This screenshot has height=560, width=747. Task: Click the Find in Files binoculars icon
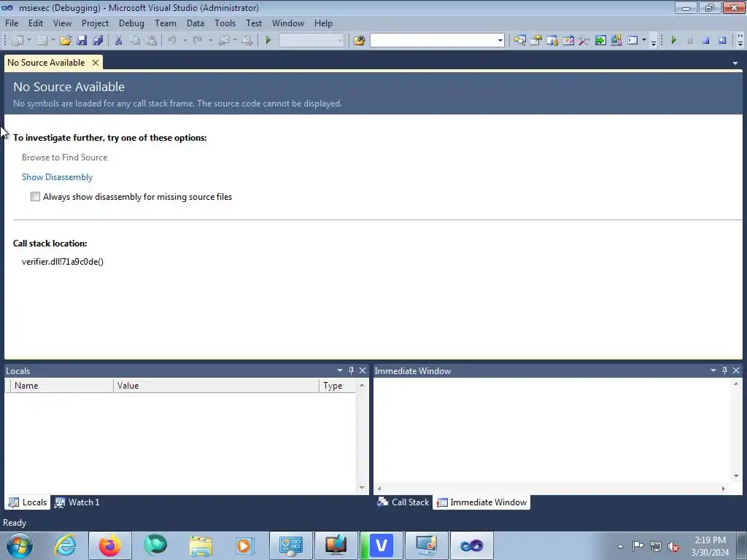(x=359, y=41)
